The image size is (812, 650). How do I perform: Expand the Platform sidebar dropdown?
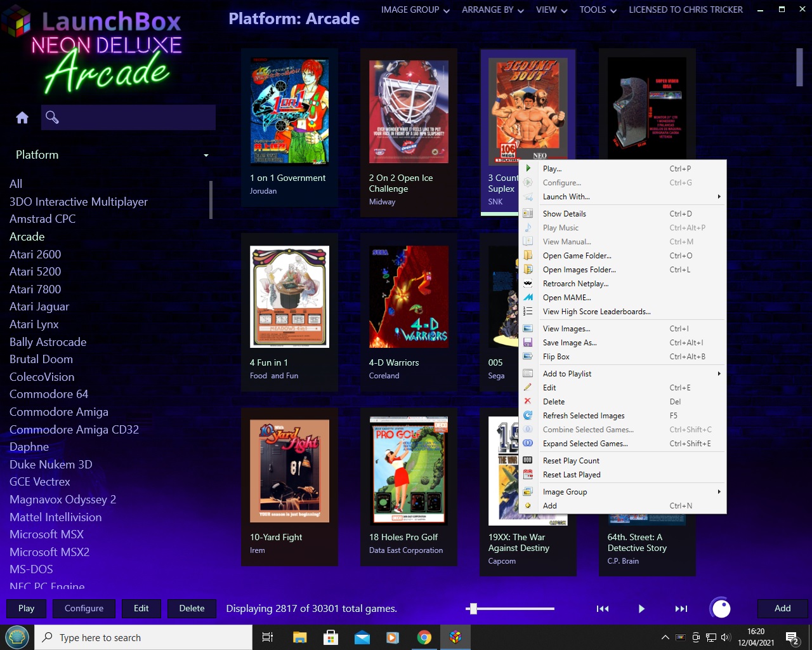point(206,156)
